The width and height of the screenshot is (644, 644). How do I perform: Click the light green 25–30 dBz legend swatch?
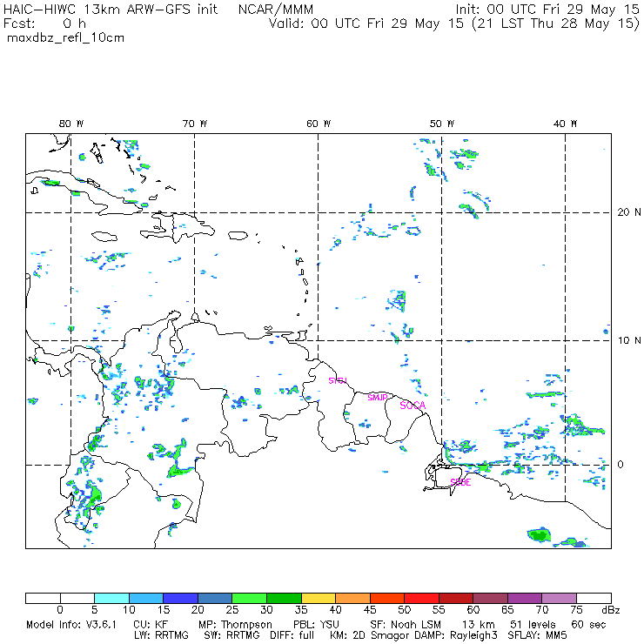[249, 598]
